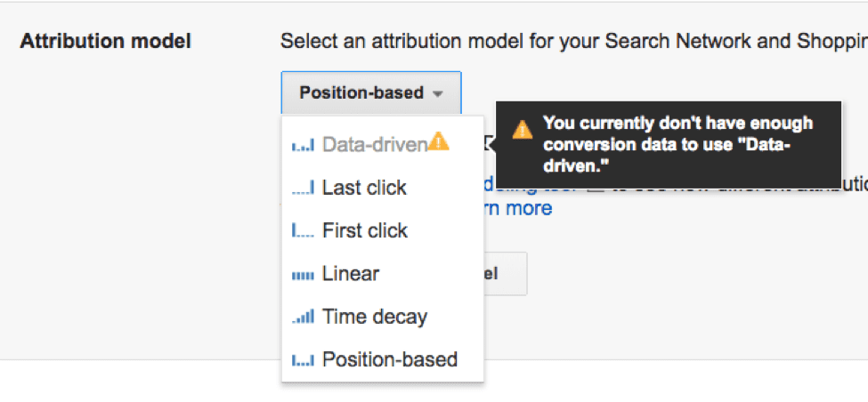Click the warning icon in the tooltip
The height and width of the screenshot is (402, 868).
pyautogui.click(x=523, y=130)
